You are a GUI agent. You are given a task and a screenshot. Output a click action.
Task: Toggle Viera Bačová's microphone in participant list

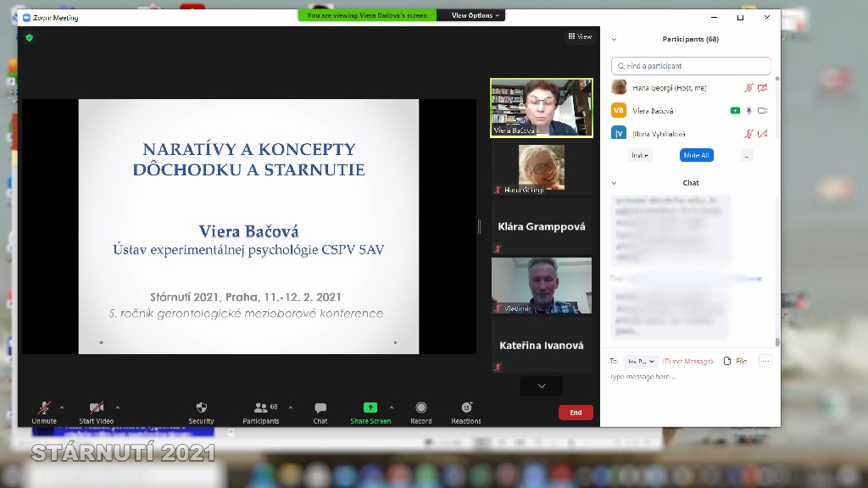click(748, 111)
